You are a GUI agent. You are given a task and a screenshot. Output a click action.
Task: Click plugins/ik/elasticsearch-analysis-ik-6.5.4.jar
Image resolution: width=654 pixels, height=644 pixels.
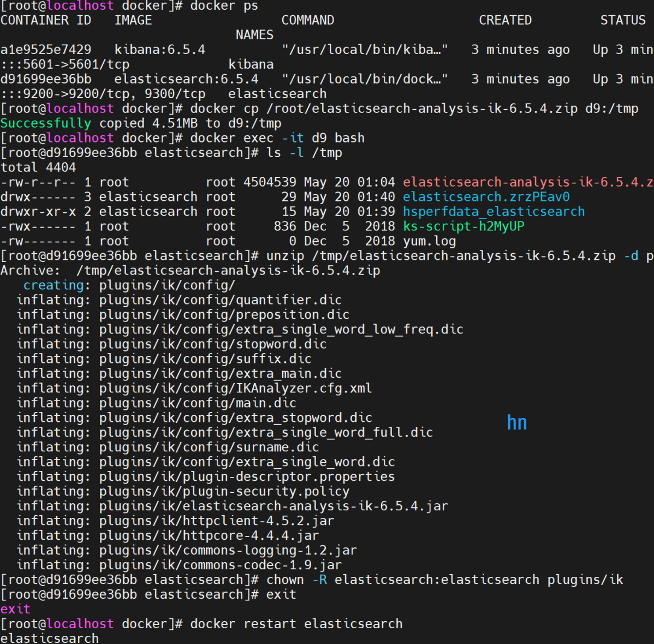(274, 506)
